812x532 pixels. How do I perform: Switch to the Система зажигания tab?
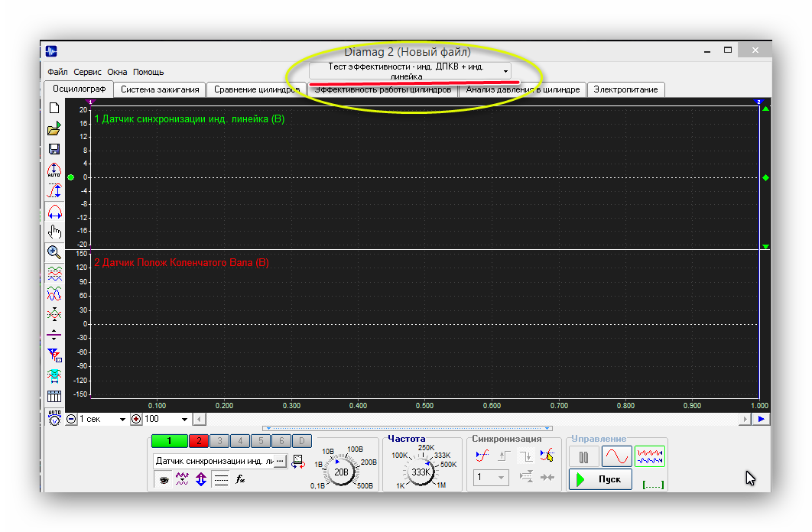(x=160, y=89)
